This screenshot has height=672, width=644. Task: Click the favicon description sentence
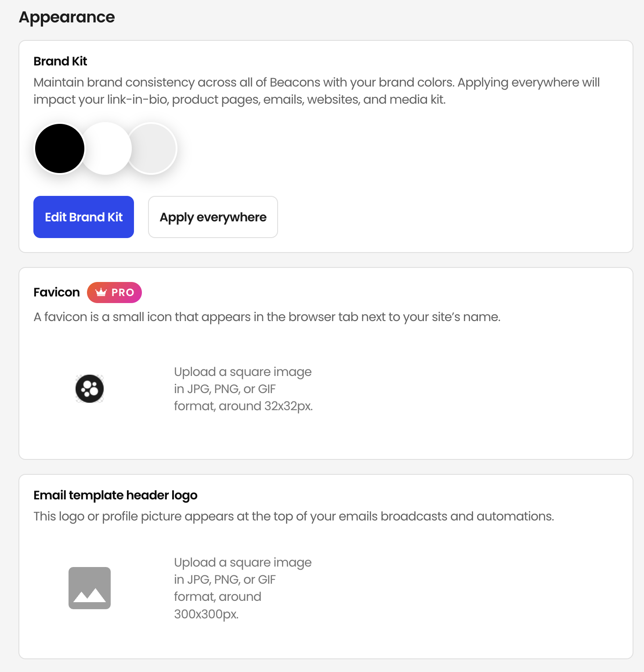point(267,317)
